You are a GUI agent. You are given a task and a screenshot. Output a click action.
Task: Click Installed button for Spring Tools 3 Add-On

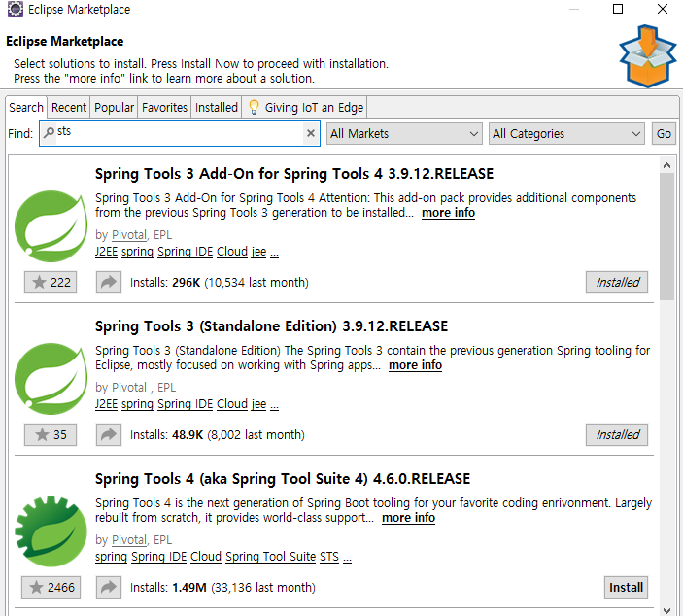[x=617, y=283]
